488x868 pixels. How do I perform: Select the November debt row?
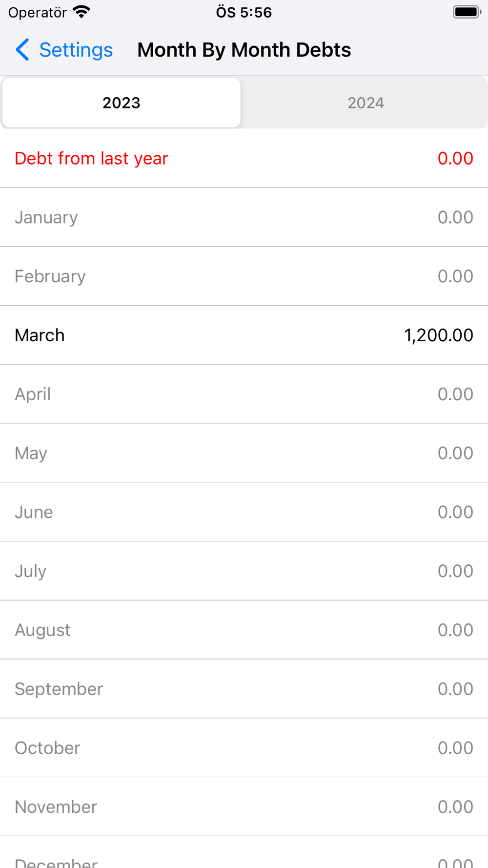pos(244,807)
